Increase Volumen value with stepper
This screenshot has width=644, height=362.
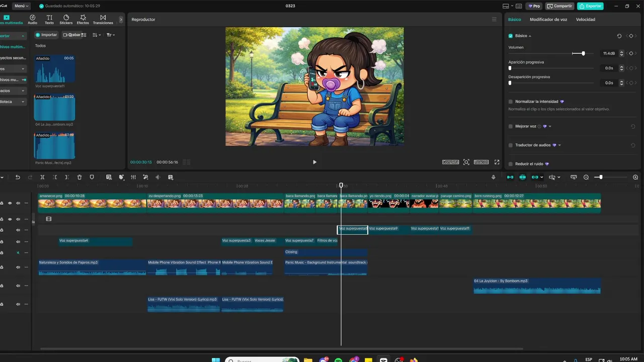[x=621, y=52]
